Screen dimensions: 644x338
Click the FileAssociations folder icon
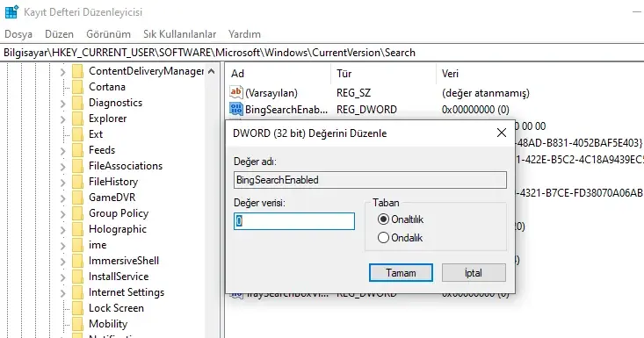tap(77, 166)
